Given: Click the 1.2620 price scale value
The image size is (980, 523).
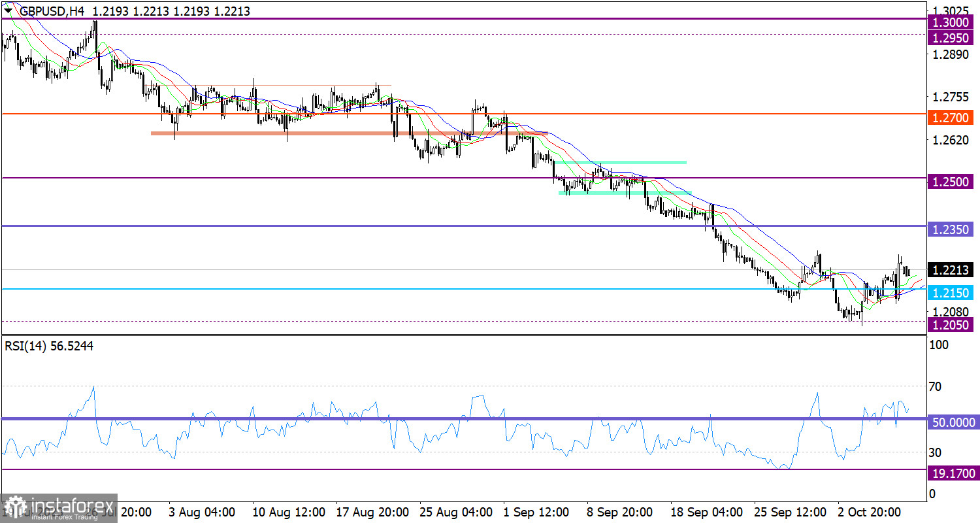Looking at the screenshot, I should point(951,140).
